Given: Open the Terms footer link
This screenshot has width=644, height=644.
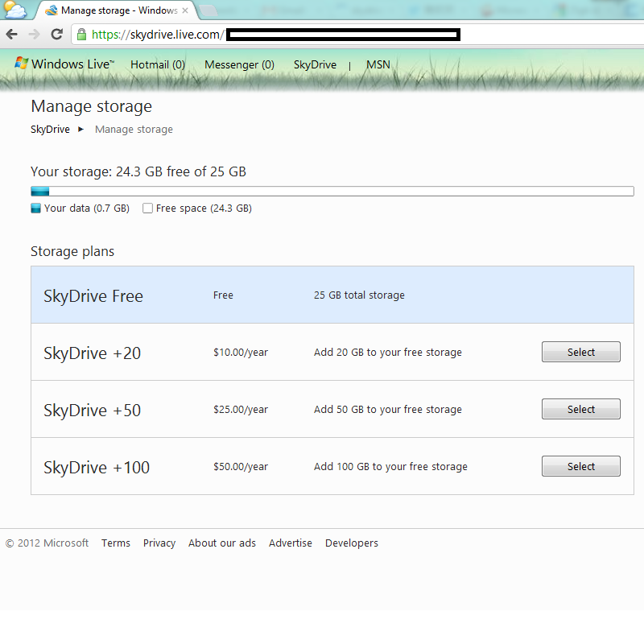Looking at the screenshot, I should [x=116, y=543].
